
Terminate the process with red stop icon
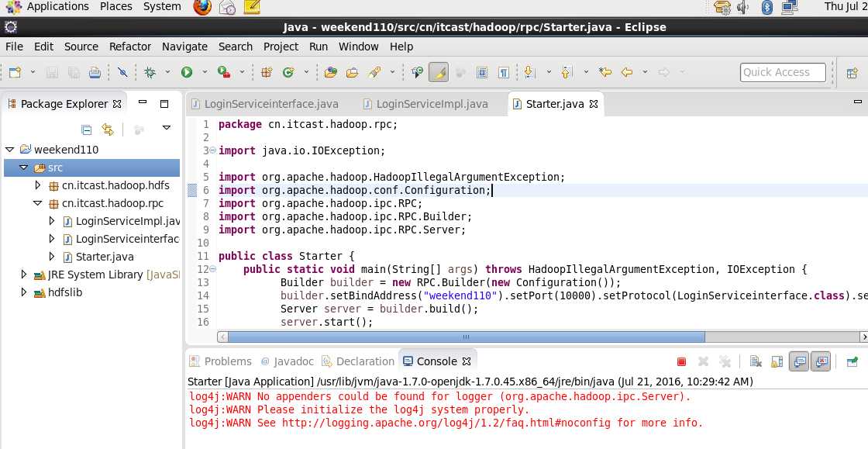pos(681,361)
